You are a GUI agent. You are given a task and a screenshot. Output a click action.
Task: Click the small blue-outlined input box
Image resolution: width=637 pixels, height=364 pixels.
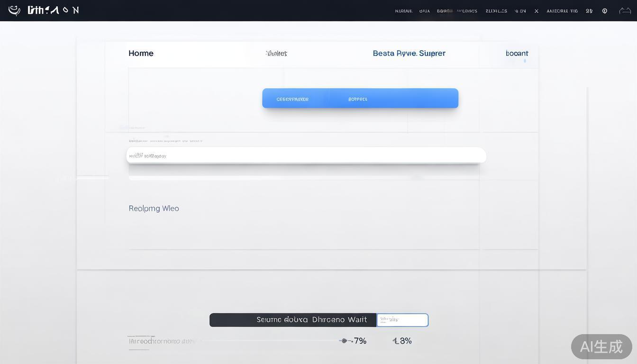(402, 320)
